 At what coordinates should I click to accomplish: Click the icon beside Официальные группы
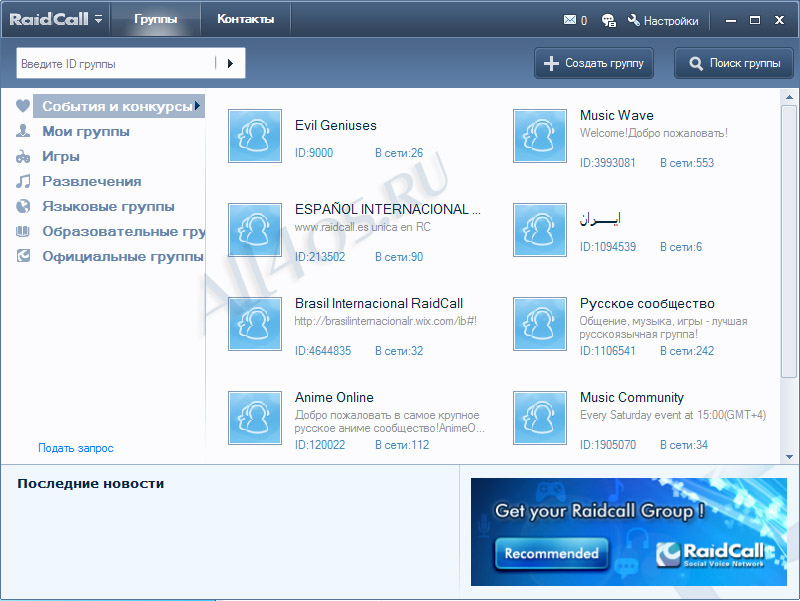pyautogui.click(x=23, y=256)
